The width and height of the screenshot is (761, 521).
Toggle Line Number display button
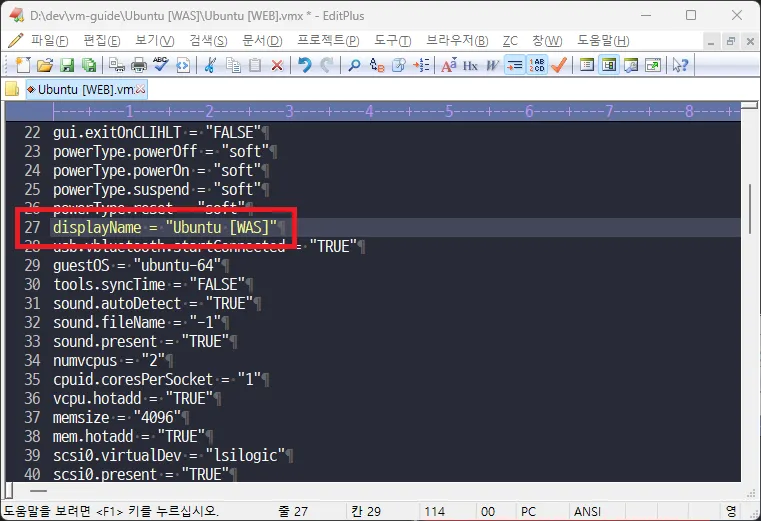[x=537, y=65]
